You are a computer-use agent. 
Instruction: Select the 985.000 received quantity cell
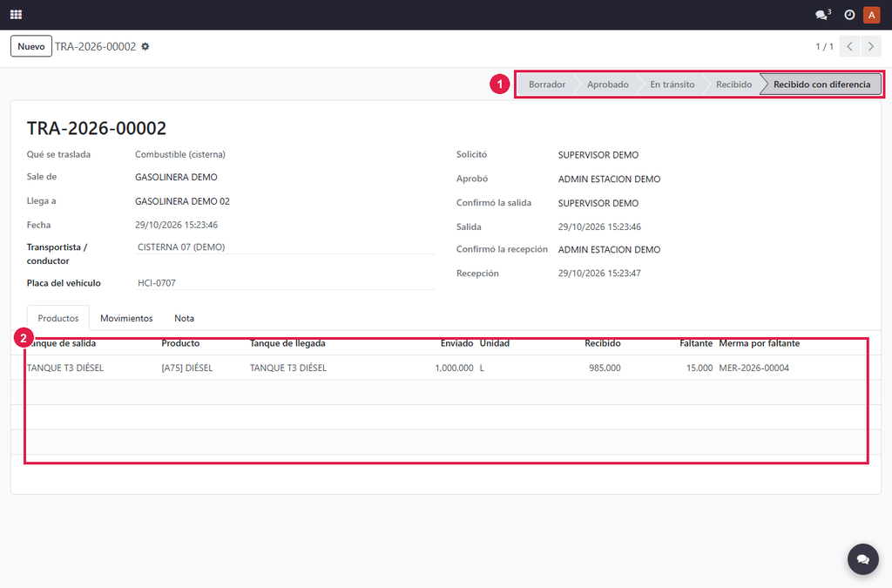click(605, 368)
